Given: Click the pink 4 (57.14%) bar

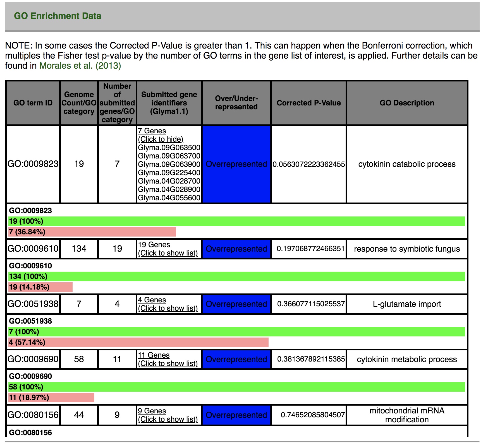Looking at the screenshot, I should 138,342.
